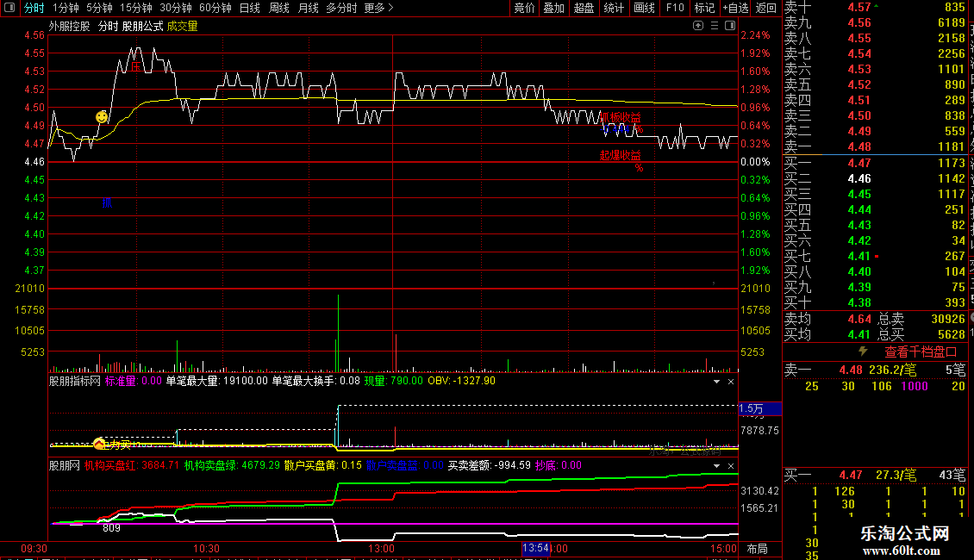Close the 股朋指标网 indicator panel
The width and height of the screenshot is (974, 560).
(x=731, y=381)
